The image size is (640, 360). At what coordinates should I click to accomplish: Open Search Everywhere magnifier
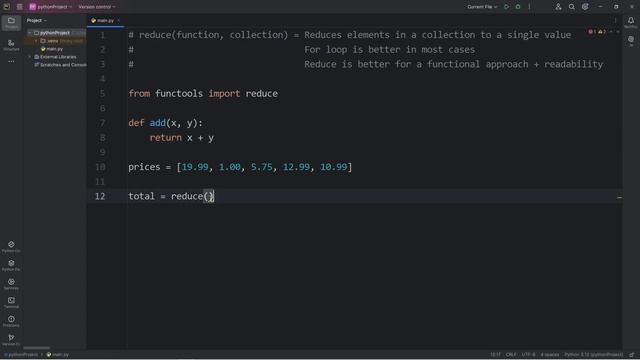point(572,7)
